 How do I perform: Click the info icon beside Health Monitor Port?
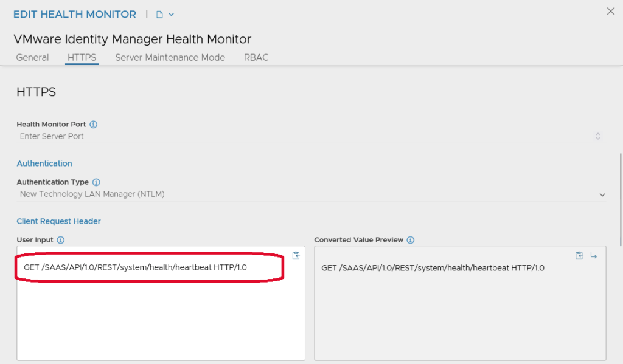pyautogui.click(x=94, y=125)
